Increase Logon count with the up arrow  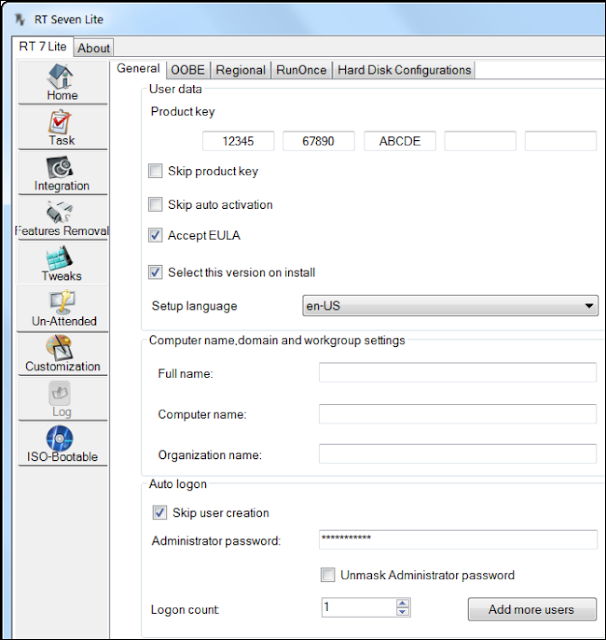pyautogui.click(x=403, y=603)
